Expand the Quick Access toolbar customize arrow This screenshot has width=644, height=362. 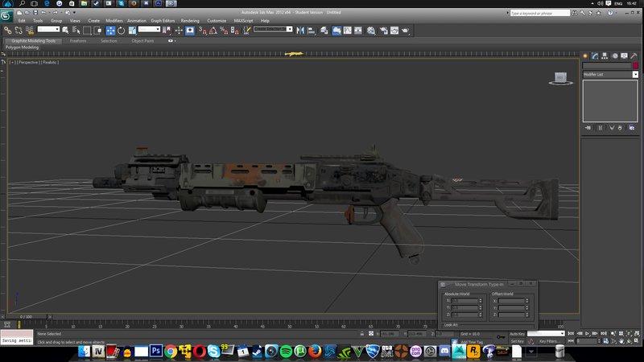pyautogui.click(x=74, y=13)
